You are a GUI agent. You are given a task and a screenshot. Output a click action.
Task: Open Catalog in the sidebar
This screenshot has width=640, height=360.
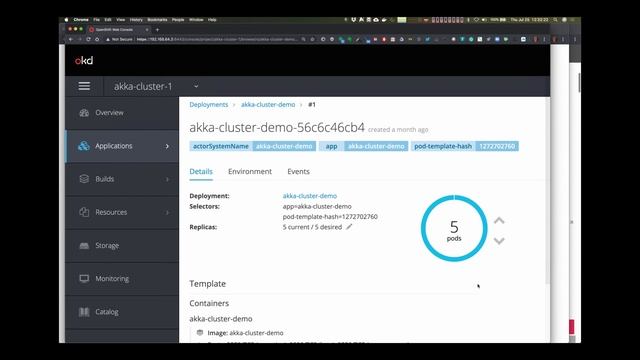point(122,312)
